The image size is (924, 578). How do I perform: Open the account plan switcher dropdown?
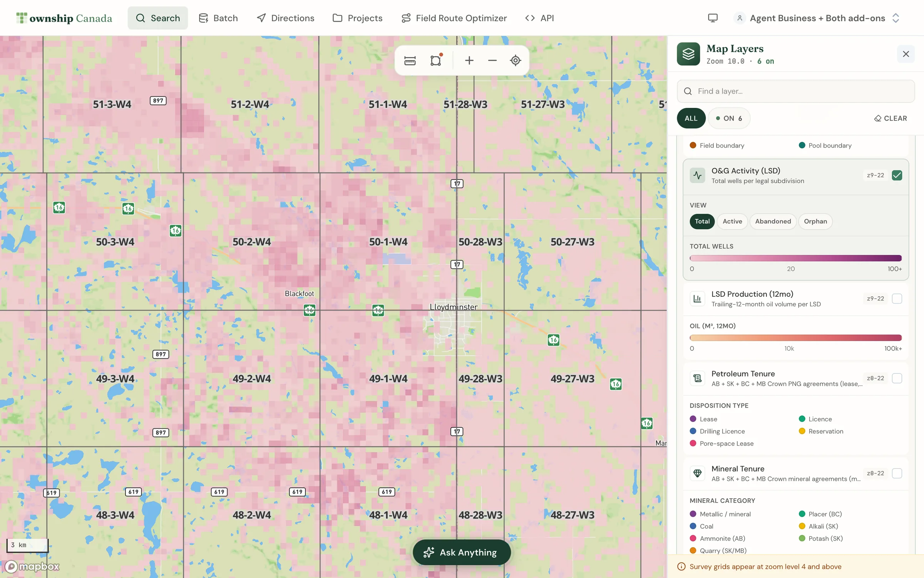pos(817,18)
